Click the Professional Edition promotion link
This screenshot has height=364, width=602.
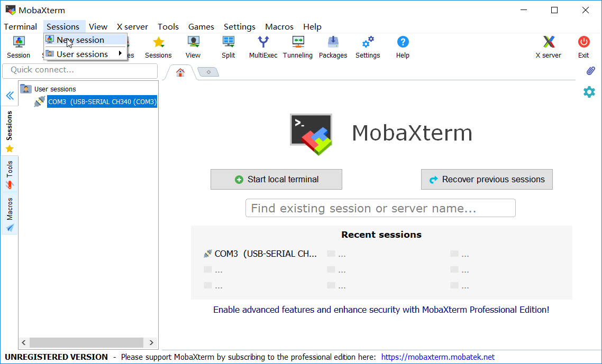(381, 310)
